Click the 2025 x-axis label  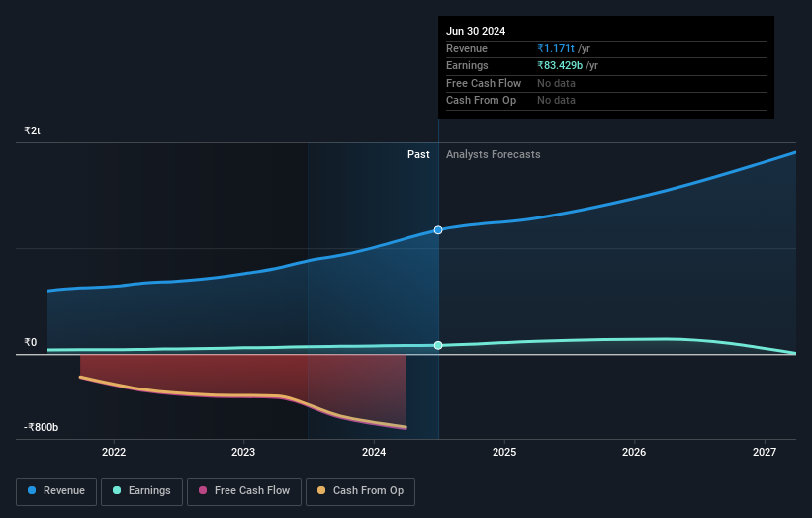(504, 452)
